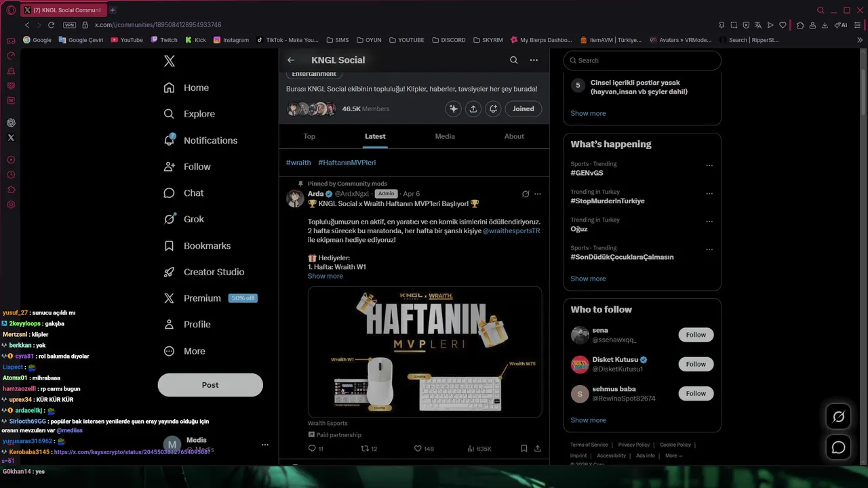Show more community rules
868x488 pixels.
click(588, 113)
